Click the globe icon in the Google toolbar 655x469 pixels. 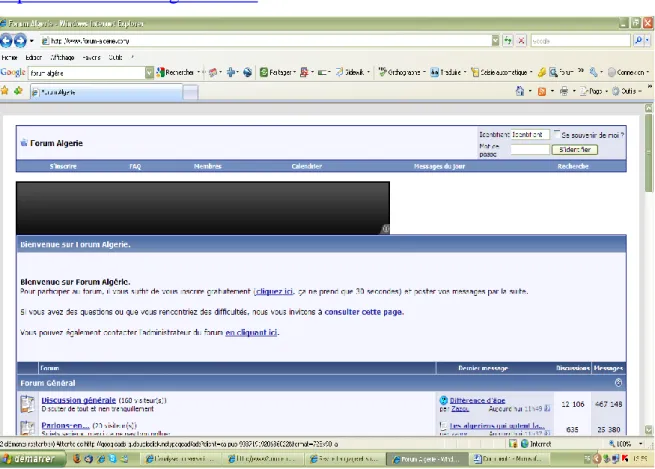248,72
